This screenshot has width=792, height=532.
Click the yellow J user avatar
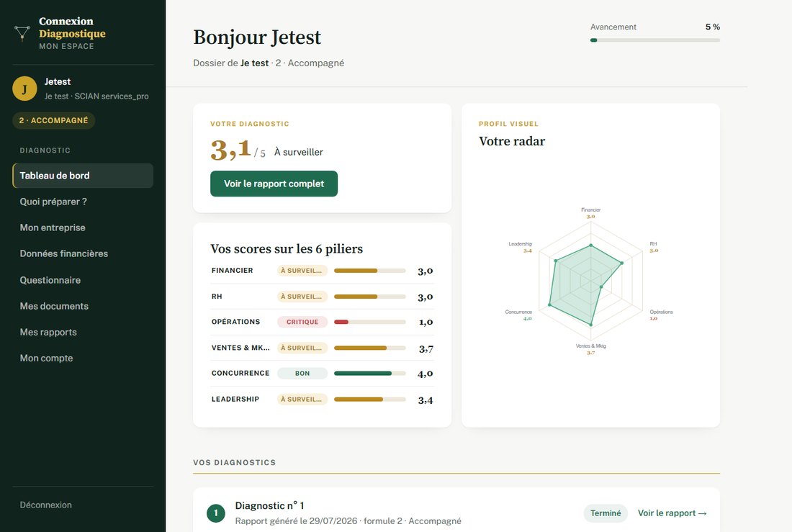[24, 89]
